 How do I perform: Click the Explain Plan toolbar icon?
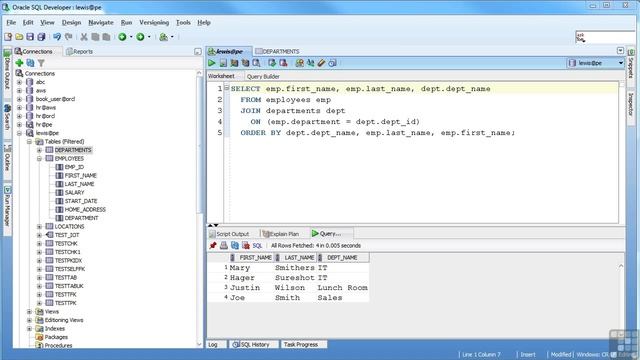coord(234,63)
